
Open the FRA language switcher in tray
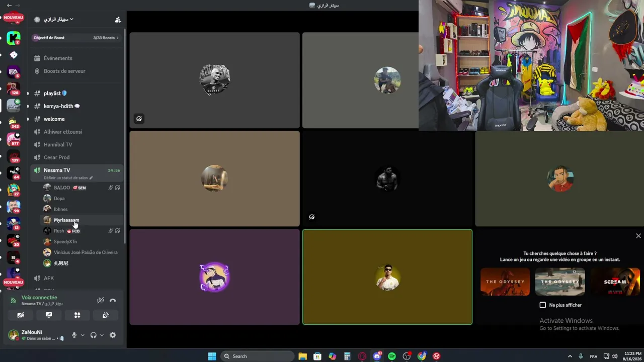pyautogui.click(x=594, y=356)
